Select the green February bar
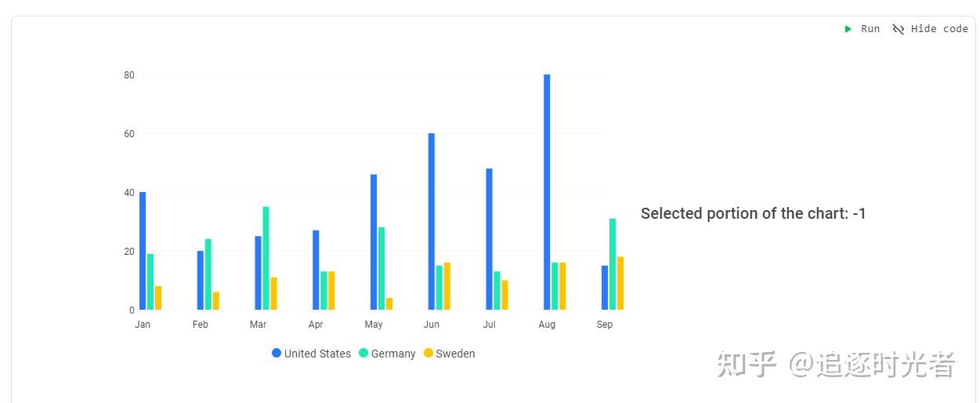Viewport: 980px width, 403px height. click(208, 274)
